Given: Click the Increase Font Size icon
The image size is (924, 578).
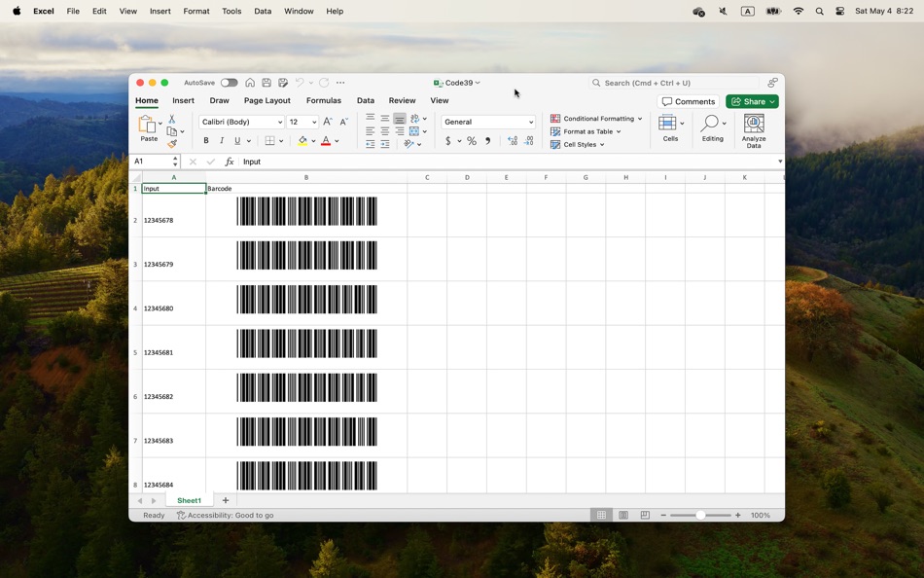Looking at the screenshot, I should (x=328, y=122).
